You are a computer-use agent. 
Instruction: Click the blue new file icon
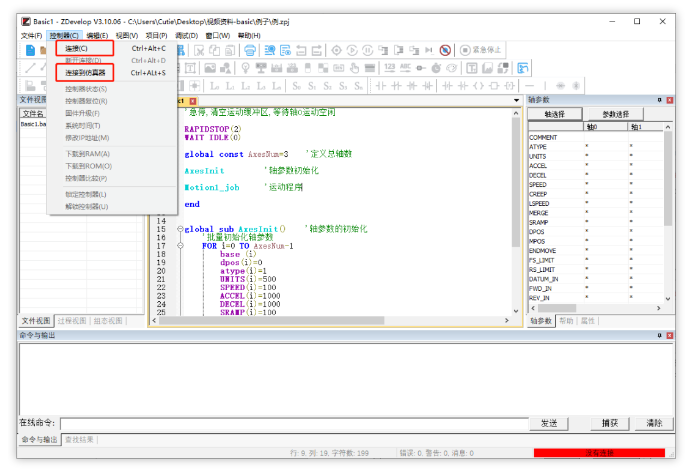point(30,50)
